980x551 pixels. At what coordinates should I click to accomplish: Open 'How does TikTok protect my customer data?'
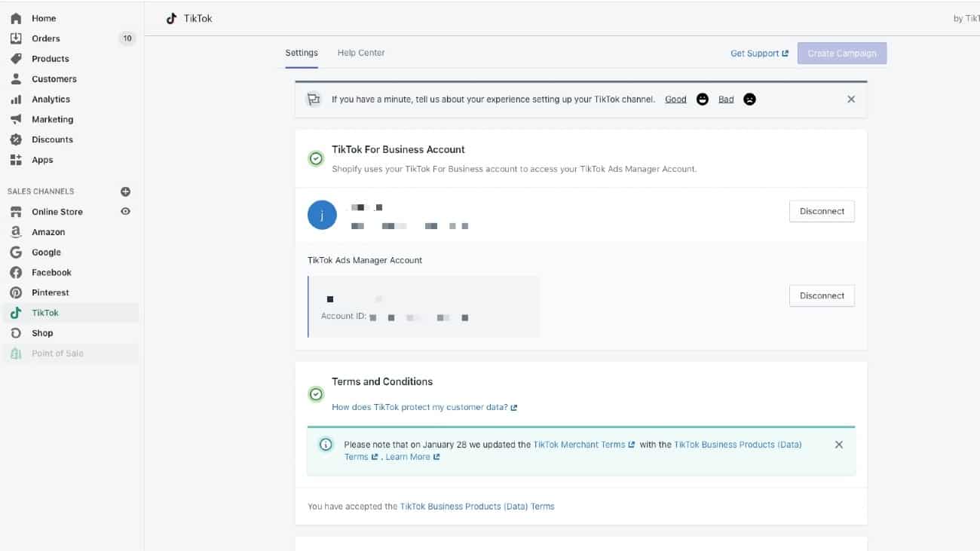424,407
